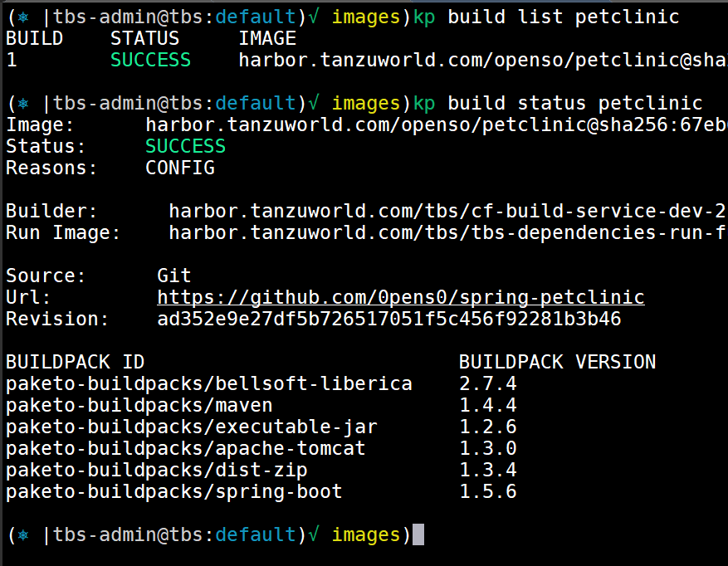Click the paketo-buildpacks/bellsoft-liberica entry
This screenshot has width=728, height=566.
(x=208, y=383)
